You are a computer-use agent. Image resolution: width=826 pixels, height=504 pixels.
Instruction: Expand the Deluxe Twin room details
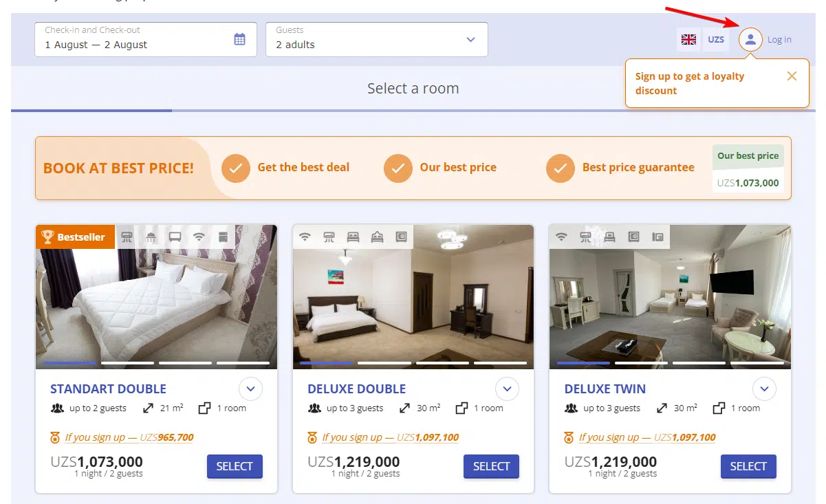[764, 389]
